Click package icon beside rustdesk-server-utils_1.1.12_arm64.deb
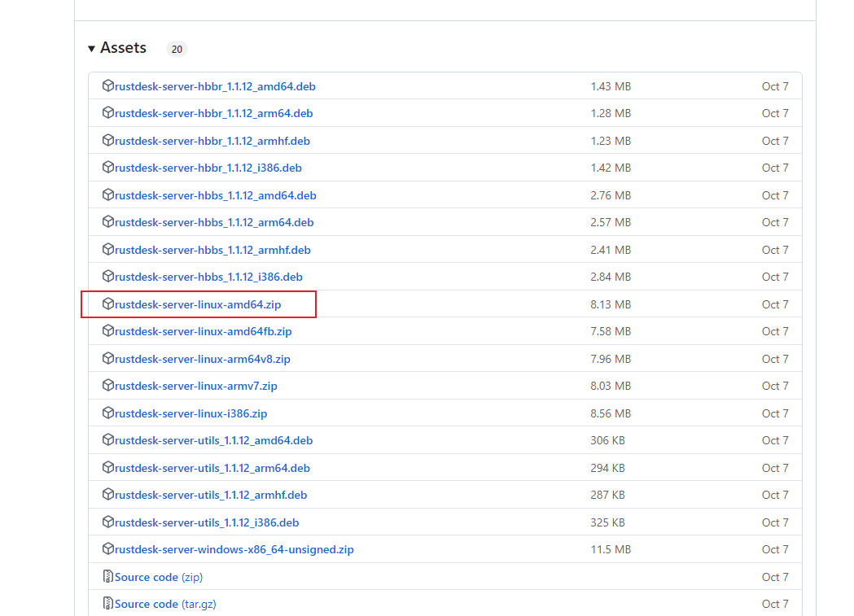This screenshot has height=616, width=854. coord(108,468)
